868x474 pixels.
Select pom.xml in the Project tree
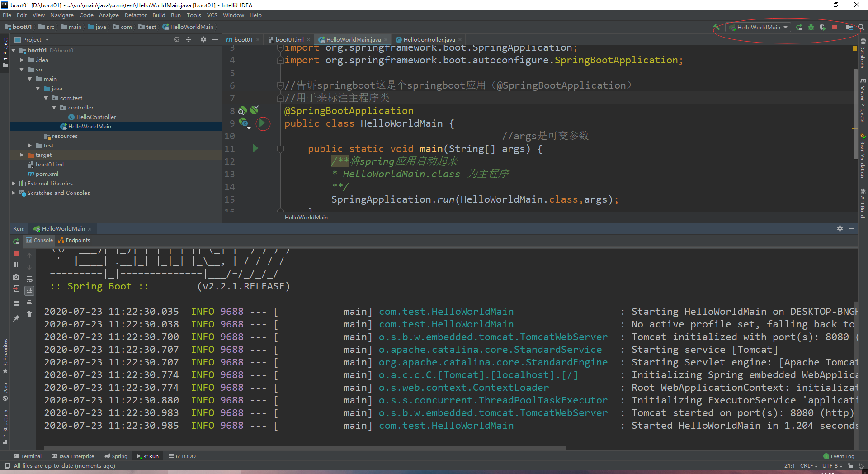coord(47,174)
